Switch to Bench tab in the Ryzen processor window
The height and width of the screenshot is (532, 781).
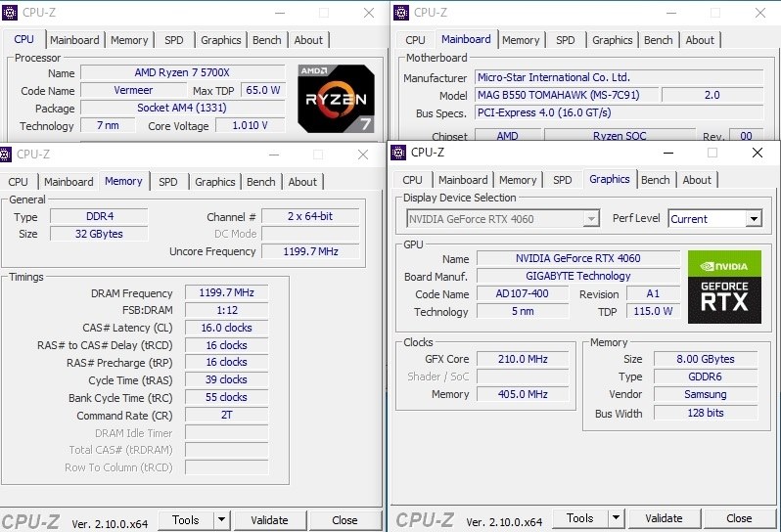coord(267,40)
